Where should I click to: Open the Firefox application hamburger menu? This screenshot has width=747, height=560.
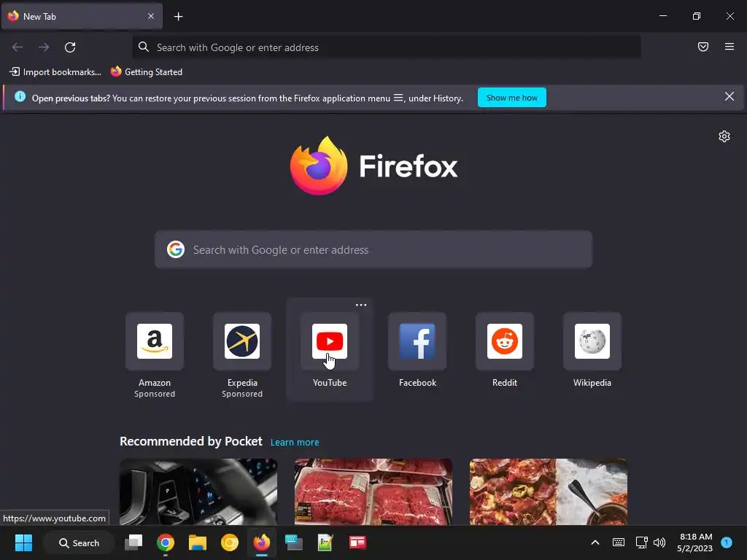pyautogui.click(x=729, y=47)
